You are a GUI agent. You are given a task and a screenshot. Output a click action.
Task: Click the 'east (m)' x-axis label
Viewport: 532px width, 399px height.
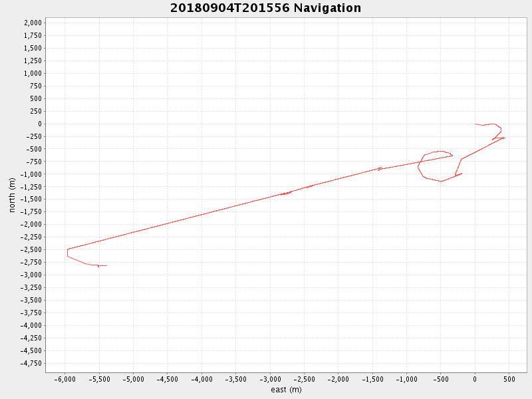(x=286, y=390)
